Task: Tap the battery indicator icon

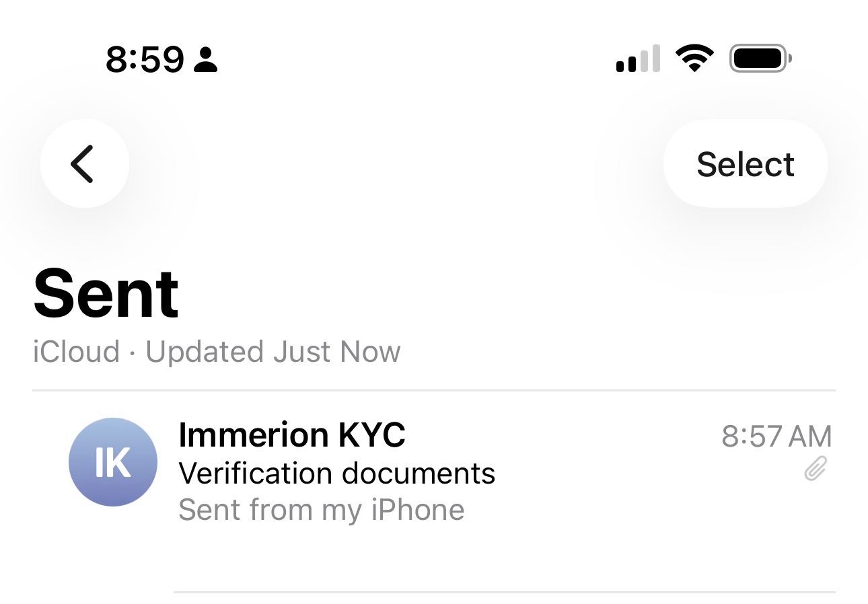Action: click(x=760, y=59)
